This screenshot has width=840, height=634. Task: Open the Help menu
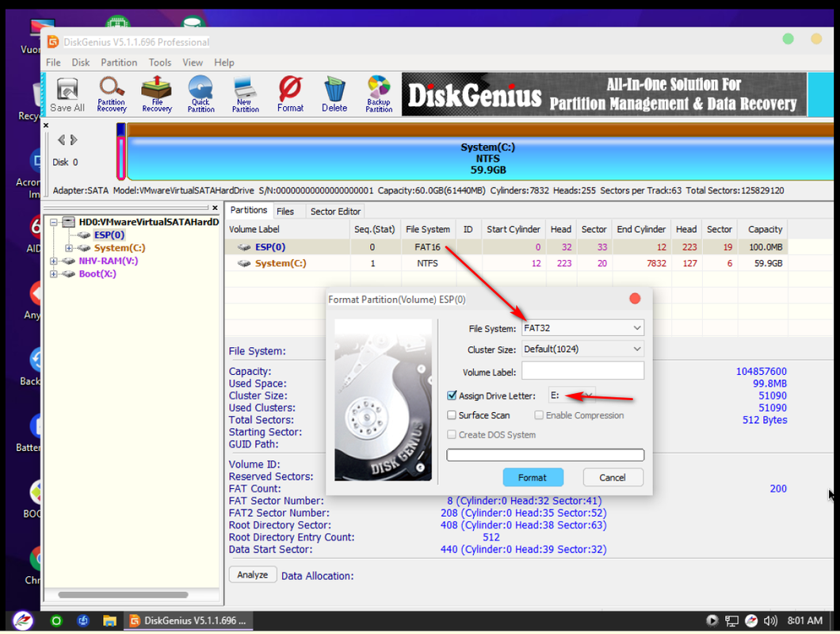point(224,62)
